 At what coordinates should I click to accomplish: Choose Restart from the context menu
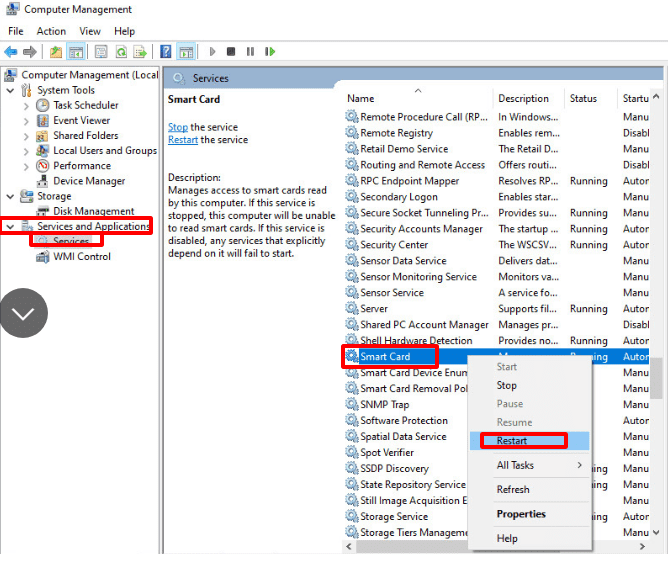click(530, 440)
